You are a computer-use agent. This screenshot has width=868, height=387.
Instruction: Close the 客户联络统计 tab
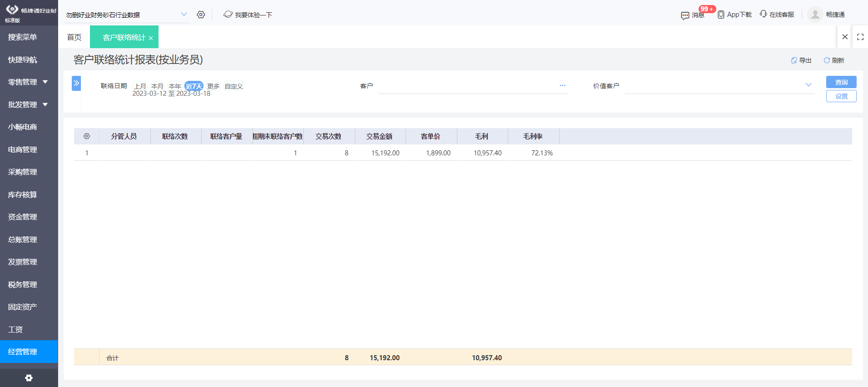(151, 38)
